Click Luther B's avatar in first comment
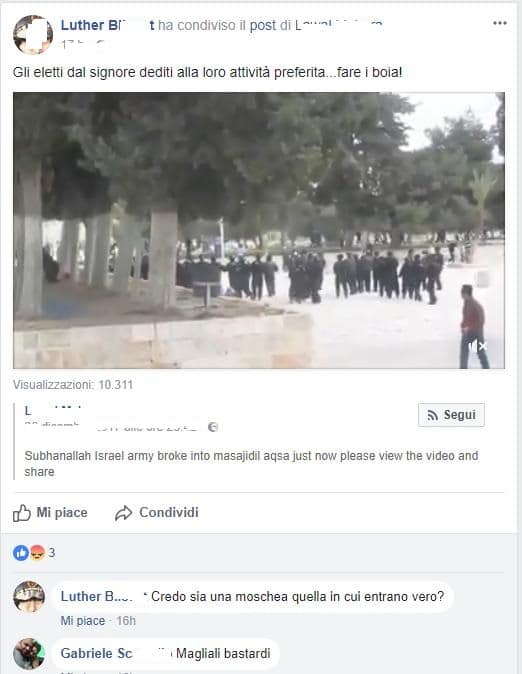Viewport: 522px width, 674px height. tap(29, 597)
